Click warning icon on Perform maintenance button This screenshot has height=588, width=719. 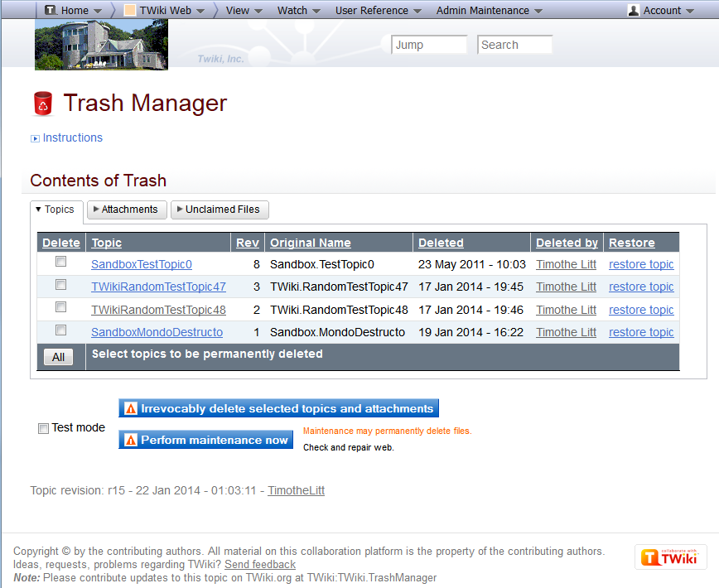[x=129, y=440]
